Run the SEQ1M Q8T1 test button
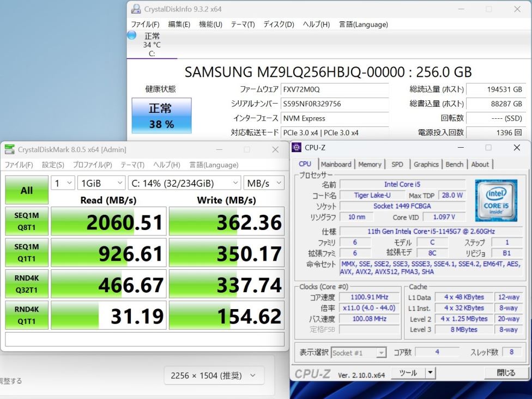 click(27, 221)
